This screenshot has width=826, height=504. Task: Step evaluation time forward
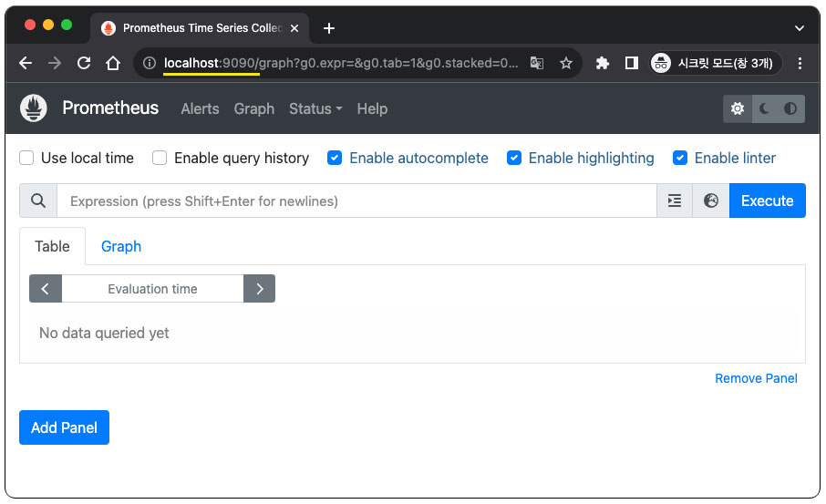coord(259,289)
